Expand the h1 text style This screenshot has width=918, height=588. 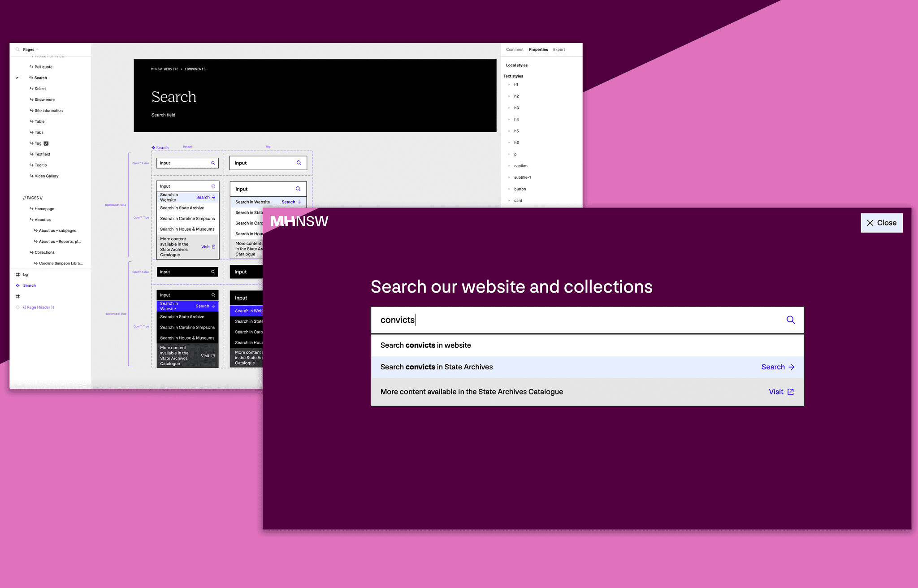click(x=509, y=85)
